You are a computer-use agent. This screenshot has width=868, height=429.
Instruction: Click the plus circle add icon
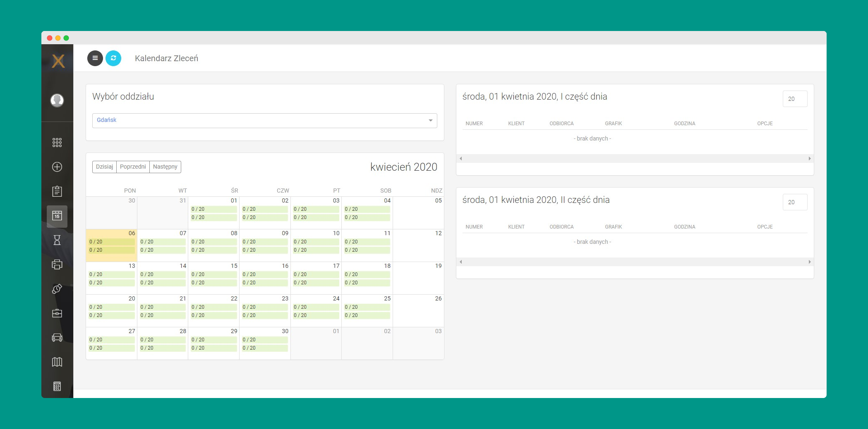click(x=57, y=167)
